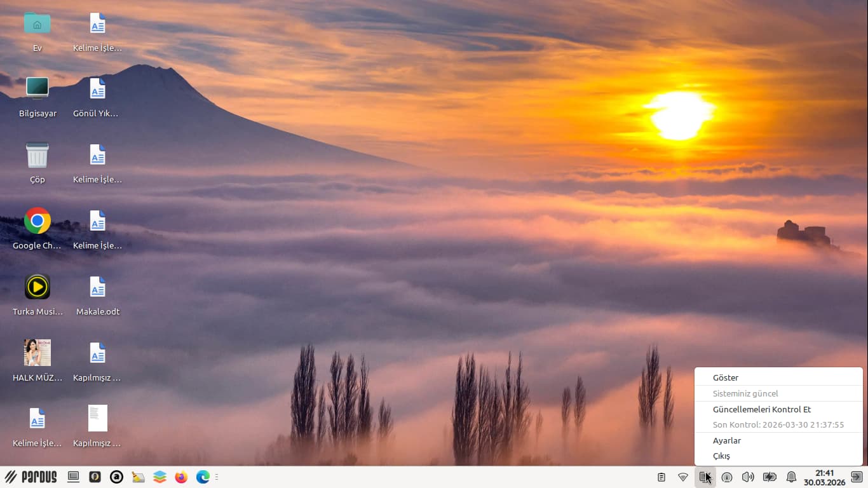
Task: Open the stacked layers app in taskbar
Action: point(159,477)
